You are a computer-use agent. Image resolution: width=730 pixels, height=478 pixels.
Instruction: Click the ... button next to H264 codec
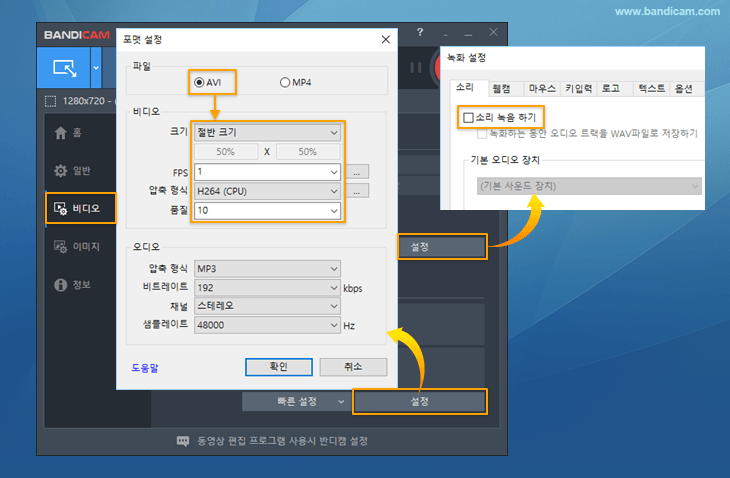click(x=357, y=191)
